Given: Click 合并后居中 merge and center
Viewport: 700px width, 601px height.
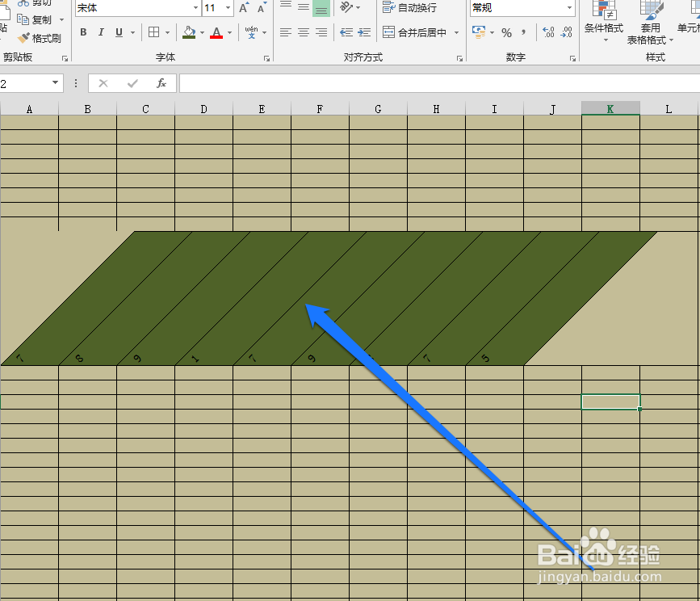Looking at the screenshot, I should 414,32.
